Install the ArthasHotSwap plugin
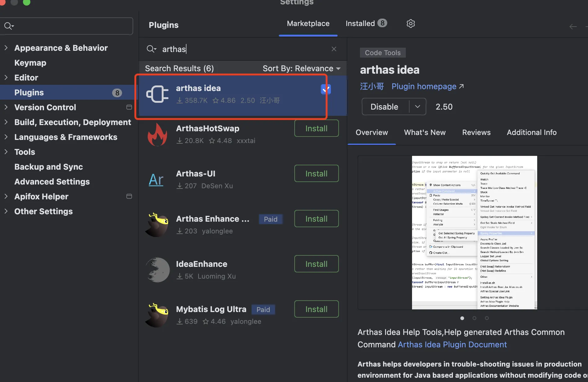This screenshot has height=382, width=588. (316, 128)
